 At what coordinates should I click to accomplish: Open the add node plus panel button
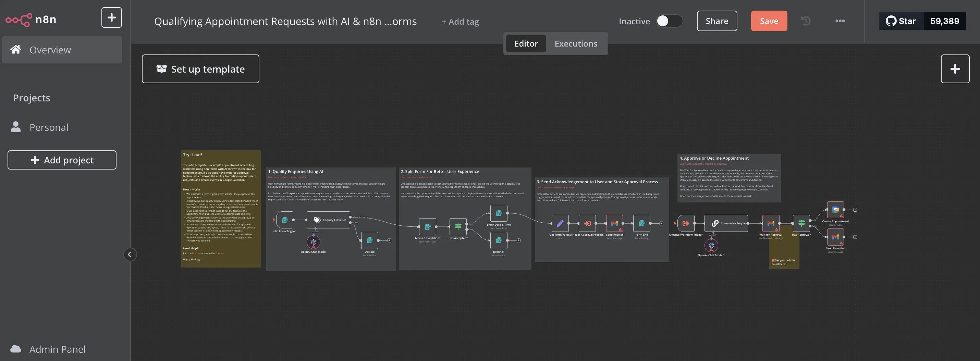(x=955, y=69)
